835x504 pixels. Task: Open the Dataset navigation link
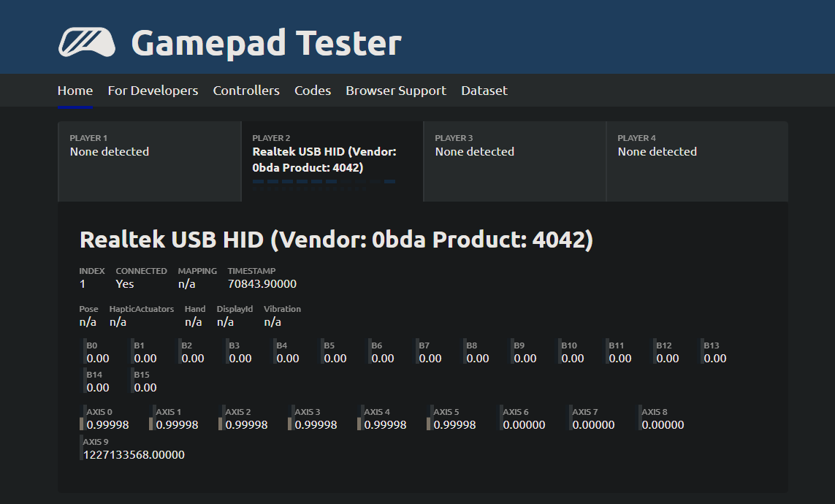tap(484, 91)
